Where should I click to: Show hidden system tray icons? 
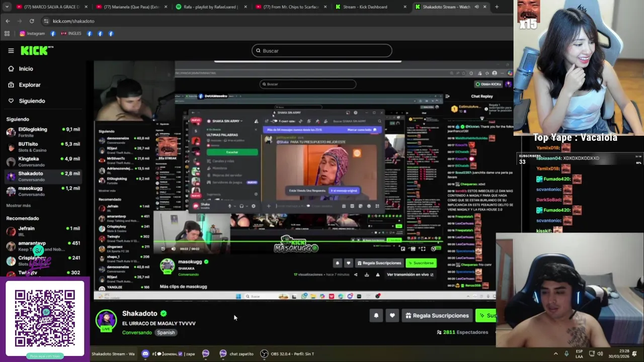pyautogui.click(x=555, y=354)
